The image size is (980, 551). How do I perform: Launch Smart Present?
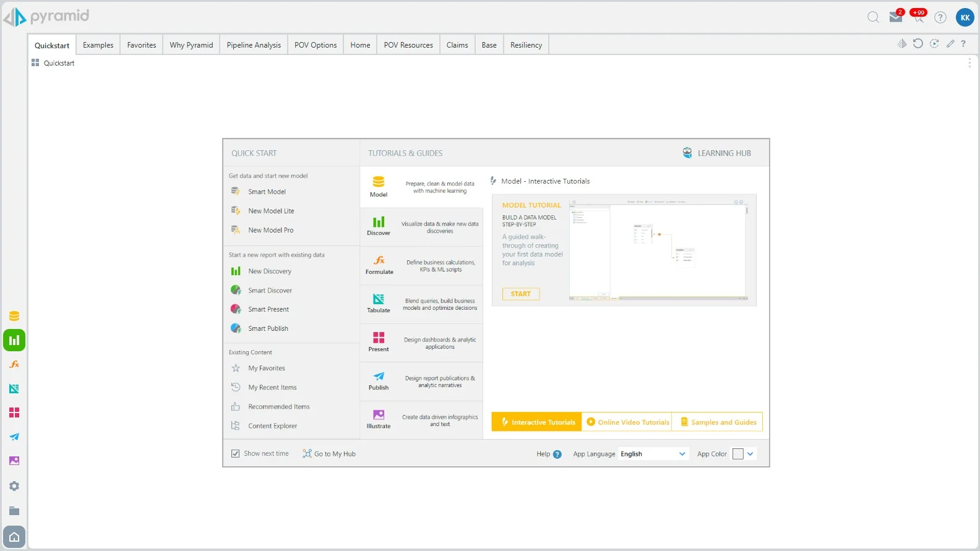269,309
